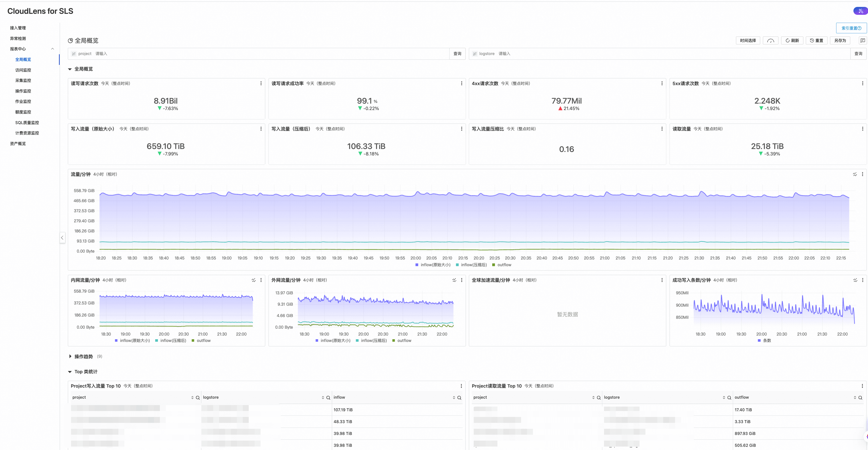Click the 刷新 refresh button

[x=792, y=40]
